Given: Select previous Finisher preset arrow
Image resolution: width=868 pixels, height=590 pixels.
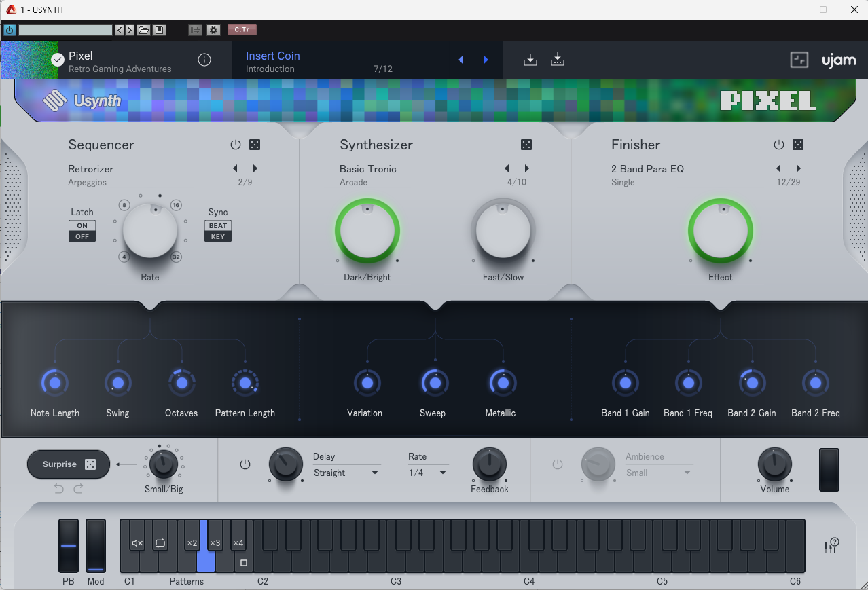Looking at the screenshot, I should tap(778, 168).
